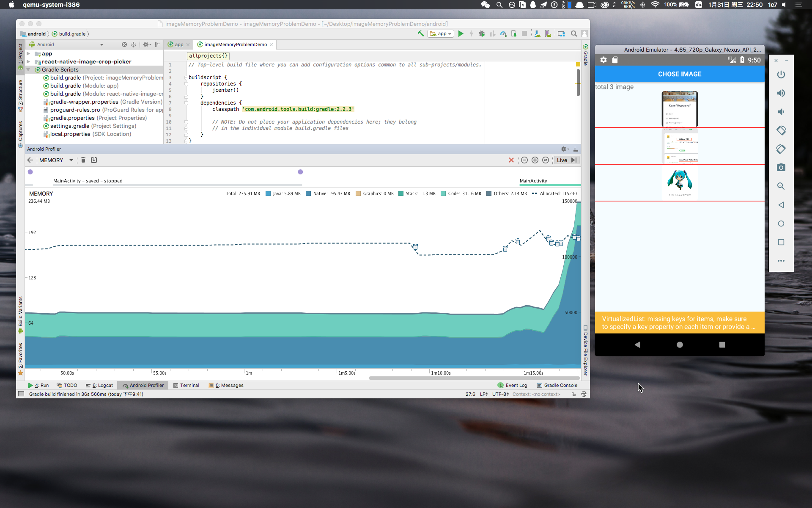Close the imageMemoryProblemDemo editor tab

tap(272, 44)
